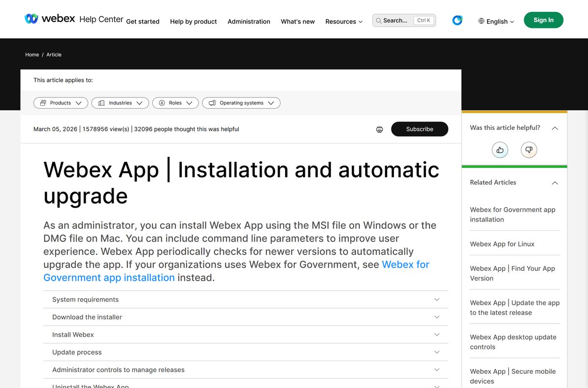Collapse the Was this article helpful panel
This screenshot has width=588, height=388.
(x=555, y=128)
